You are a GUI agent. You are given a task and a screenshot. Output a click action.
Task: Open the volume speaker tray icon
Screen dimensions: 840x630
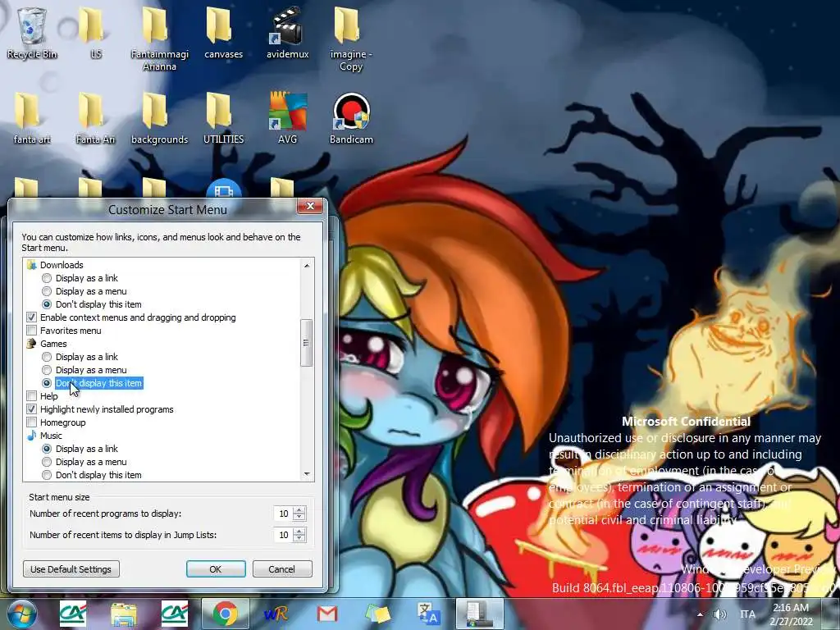[x=720, y=614]
